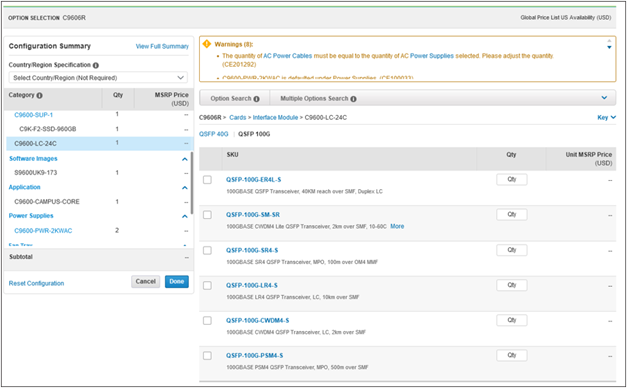The height and width of the screenshot is (388, 627).
Task: Open the QSFP-100G-PSM4-S SKU link
Action: [x=254, y=356]
